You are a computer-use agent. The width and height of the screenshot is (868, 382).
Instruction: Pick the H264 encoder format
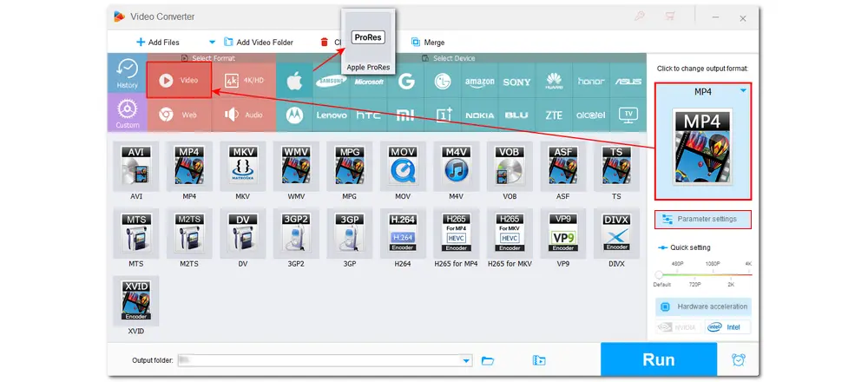click(403, 234)
